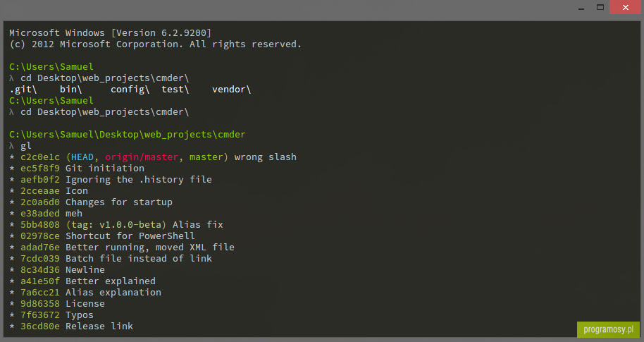The image size is (644, 342).
Task: Click commit hash ec5f8f9 Git initiation
Action: pyautogui.click(x=82, y=168)
